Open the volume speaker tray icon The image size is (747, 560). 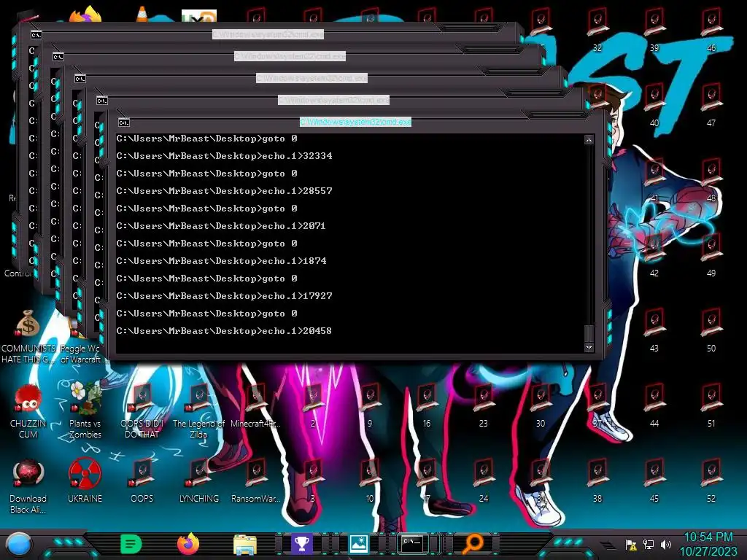tap(665, 545)
